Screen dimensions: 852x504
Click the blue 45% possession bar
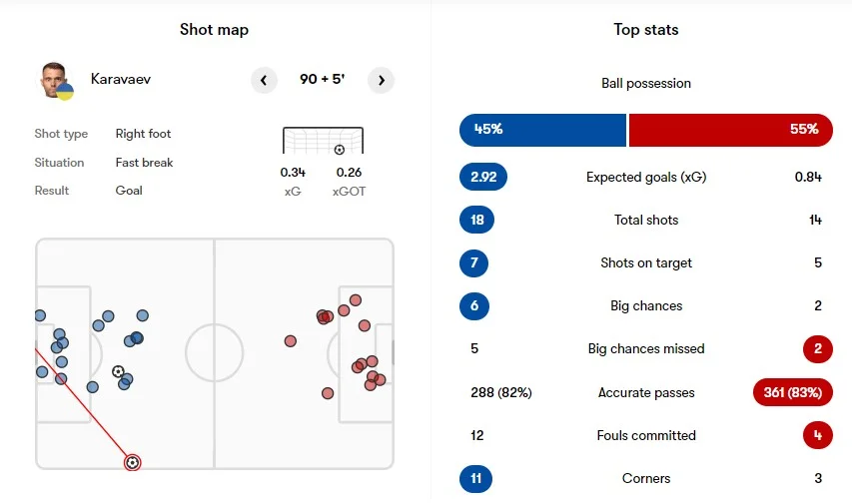tap(542, 130)
